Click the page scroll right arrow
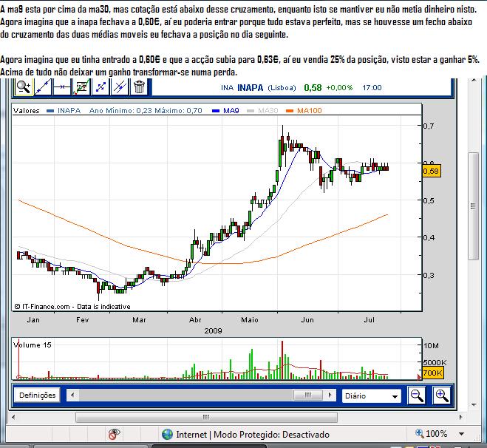 [461, 417]
